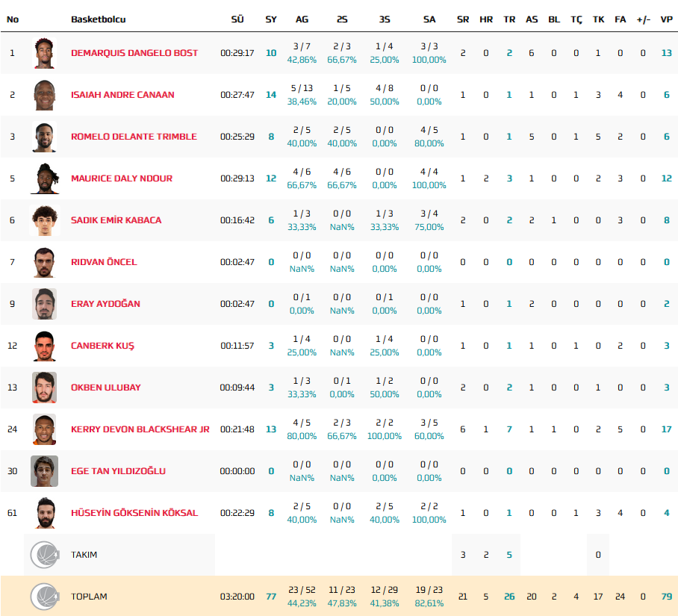678x616 pixels.
Task: Open the OKBEN ULUBAY name link
Action: click(x=105, y=388)
